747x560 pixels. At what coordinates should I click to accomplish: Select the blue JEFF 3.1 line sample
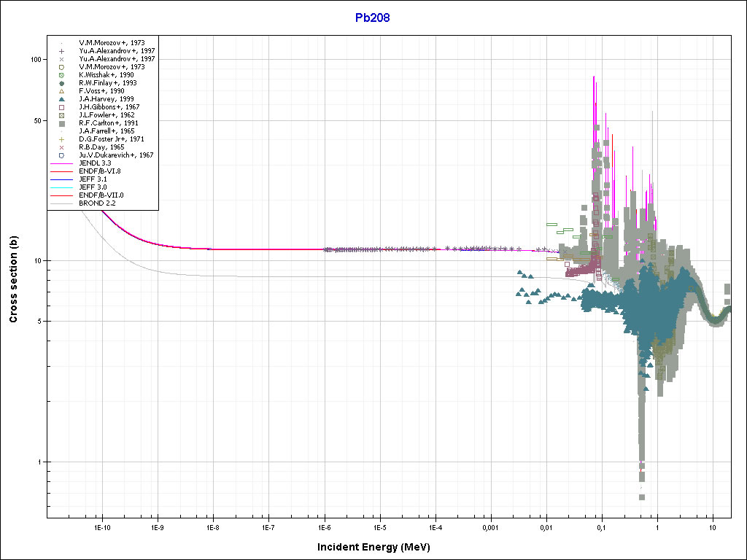pyautogui.click(x=62, y=179)
